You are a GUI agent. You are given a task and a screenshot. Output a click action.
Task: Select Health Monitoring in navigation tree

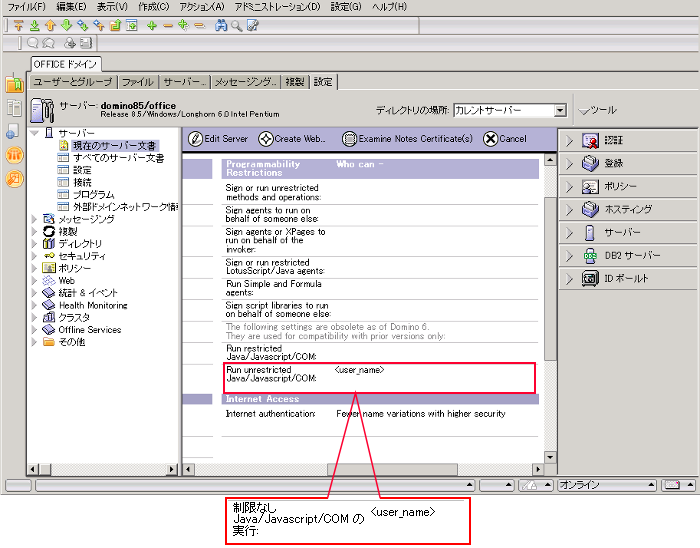[x=92, y=305]
